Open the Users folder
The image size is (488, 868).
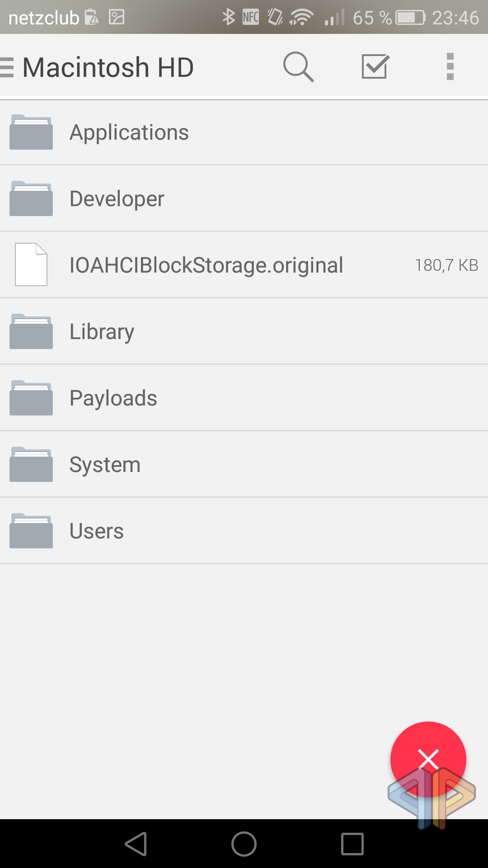97,531
